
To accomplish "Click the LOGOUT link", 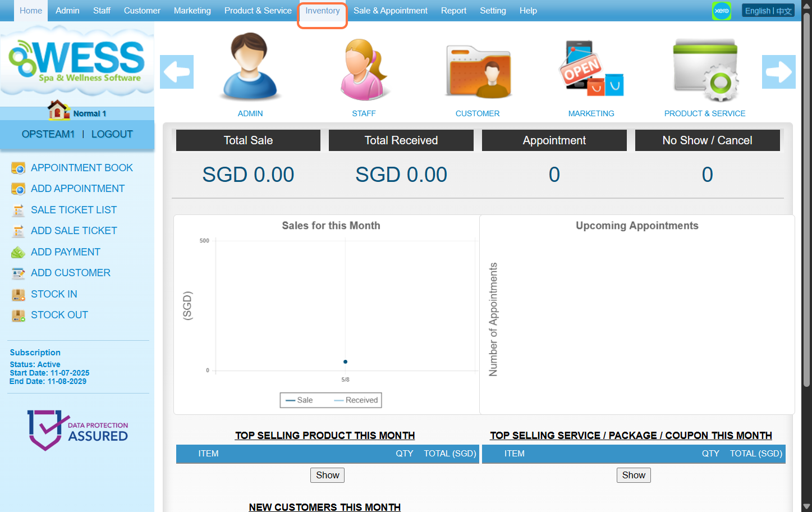I will click(x=112, y=134).
